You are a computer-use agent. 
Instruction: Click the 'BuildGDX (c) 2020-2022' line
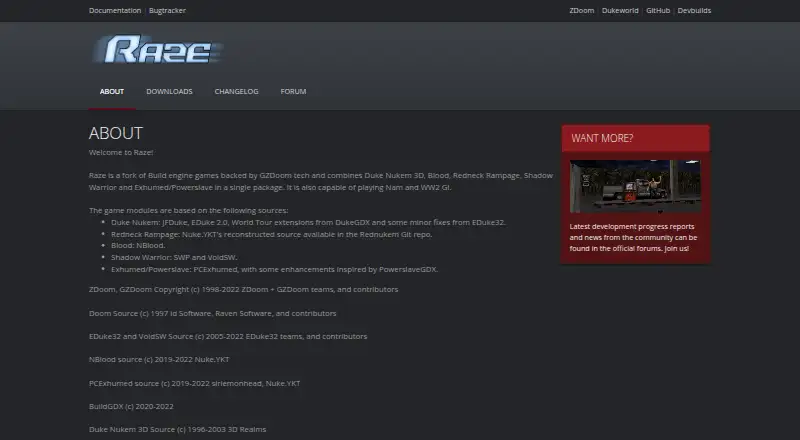[131, 406]
